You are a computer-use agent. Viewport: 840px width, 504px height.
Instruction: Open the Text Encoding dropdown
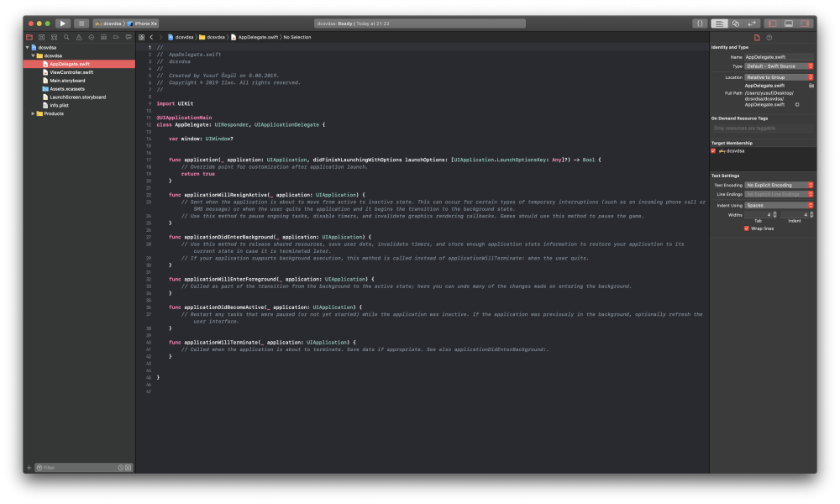[779, 185]
